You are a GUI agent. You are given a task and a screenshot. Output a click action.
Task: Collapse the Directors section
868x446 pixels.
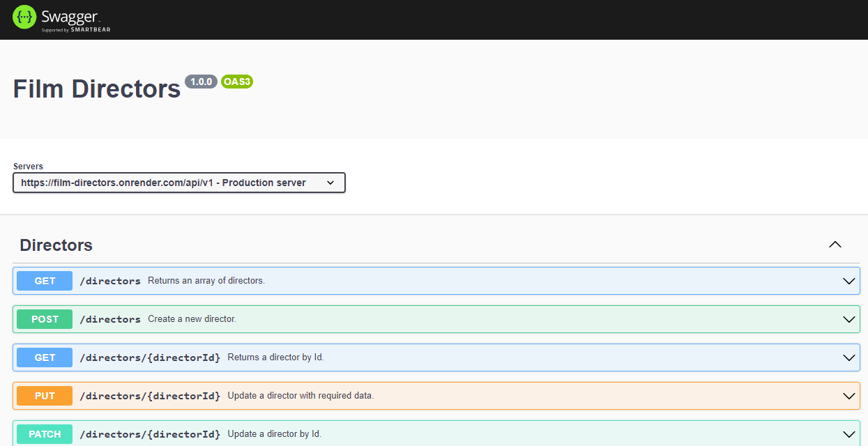coord(835,245)
